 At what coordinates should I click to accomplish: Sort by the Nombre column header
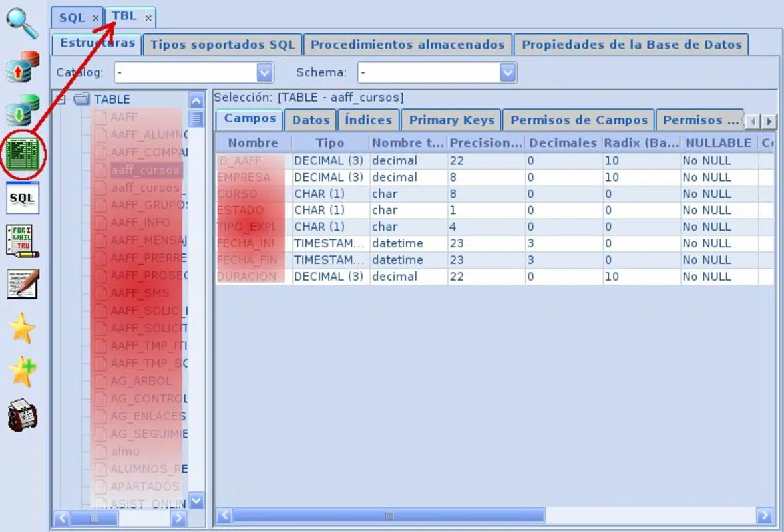(x=253, y=143)
